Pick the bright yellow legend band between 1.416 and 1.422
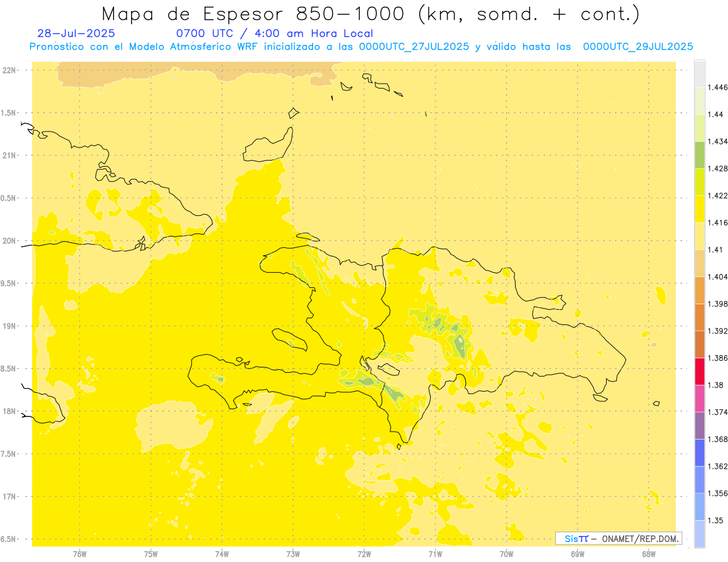The width and height of the screenshot is (728, 562). [x=699, y=209]
